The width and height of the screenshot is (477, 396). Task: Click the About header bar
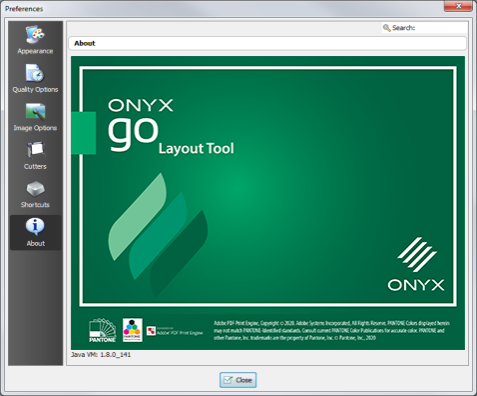point(267,43)
